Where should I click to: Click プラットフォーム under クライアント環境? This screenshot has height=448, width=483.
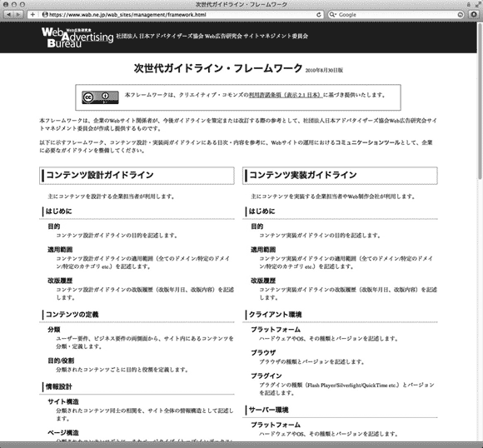pos(276,330)
